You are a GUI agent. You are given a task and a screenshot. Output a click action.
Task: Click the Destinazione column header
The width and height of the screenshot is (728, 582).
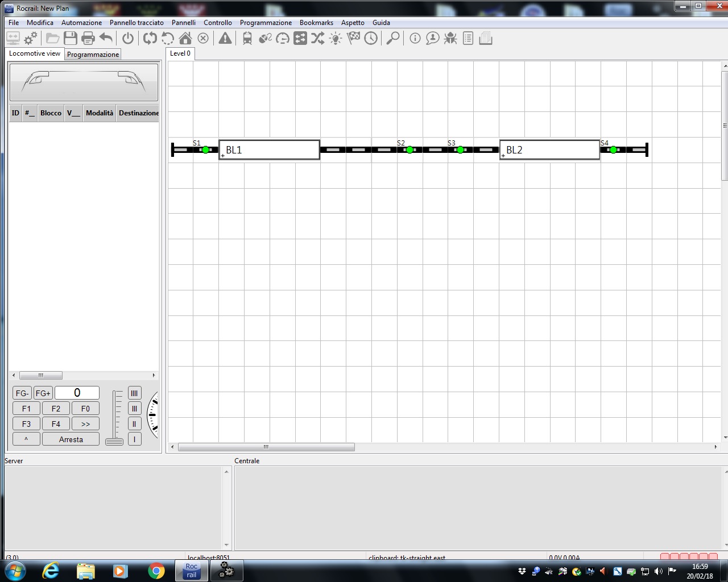pyautogui.click(x=138, y=113)
